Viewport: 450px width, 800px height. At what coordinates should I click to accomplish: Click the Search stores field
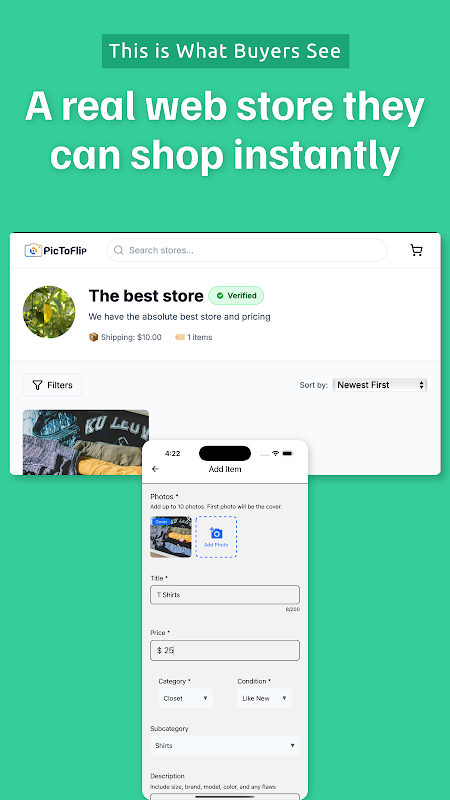(247, 250)
